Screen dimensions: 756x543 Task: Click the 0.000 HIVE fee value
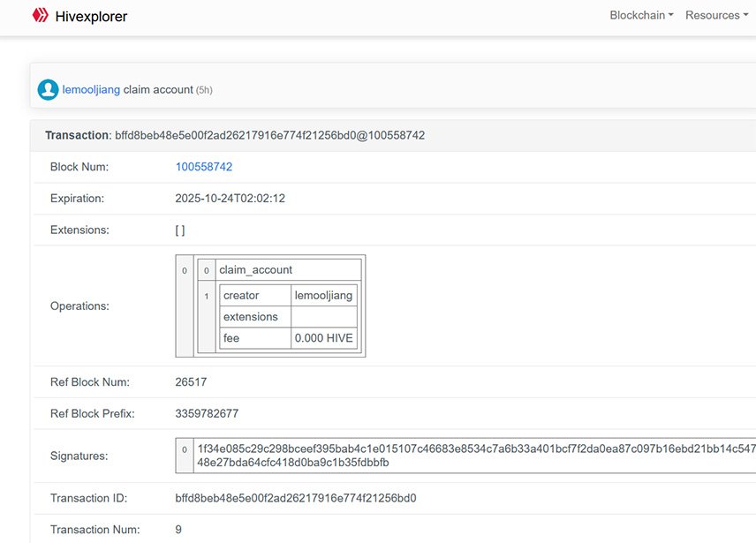(x=323, y=338)
